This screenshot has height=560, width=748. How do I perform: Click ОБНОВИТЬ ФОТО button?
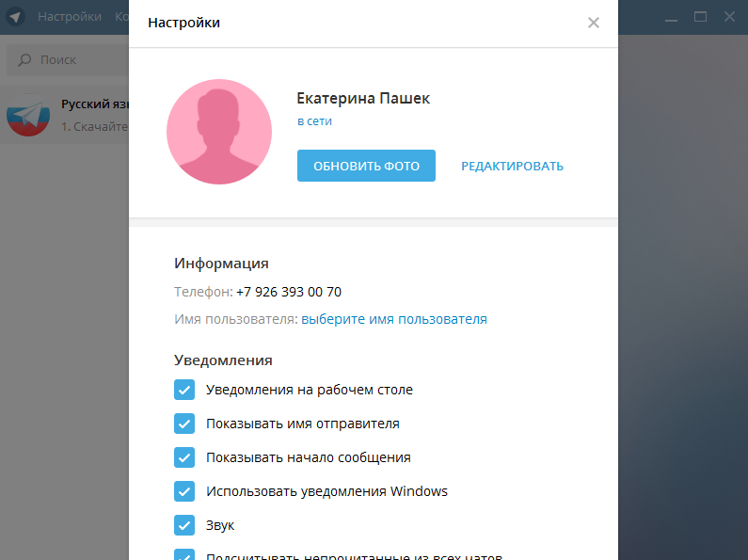click(366, 166)
